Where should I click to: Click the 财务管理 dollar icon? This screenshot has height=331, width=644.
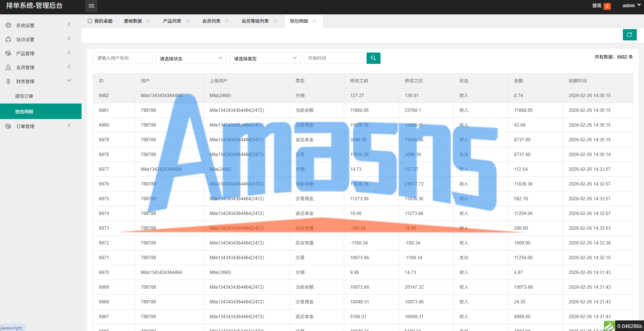(8, 81)
